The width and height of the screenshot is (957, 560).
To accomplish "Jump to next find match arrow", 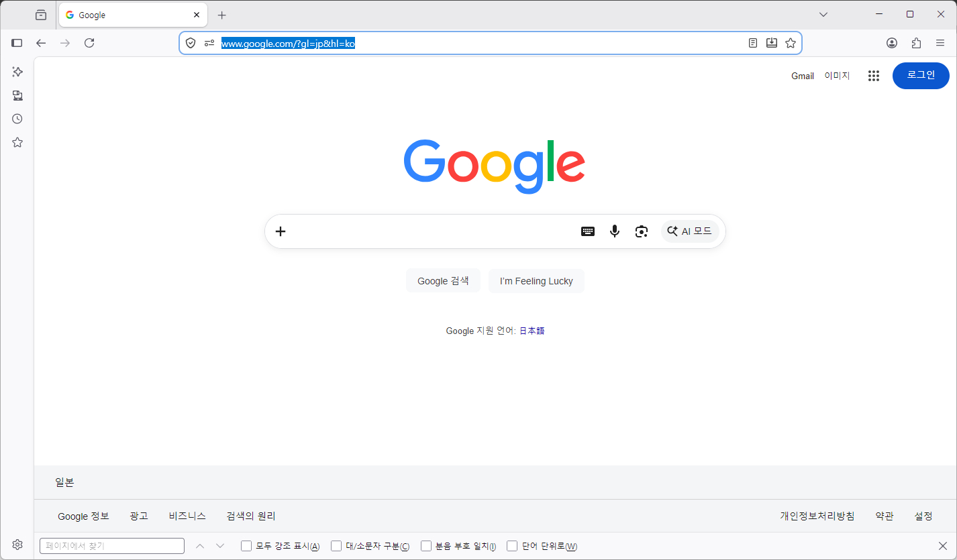I will coord(220,546).
